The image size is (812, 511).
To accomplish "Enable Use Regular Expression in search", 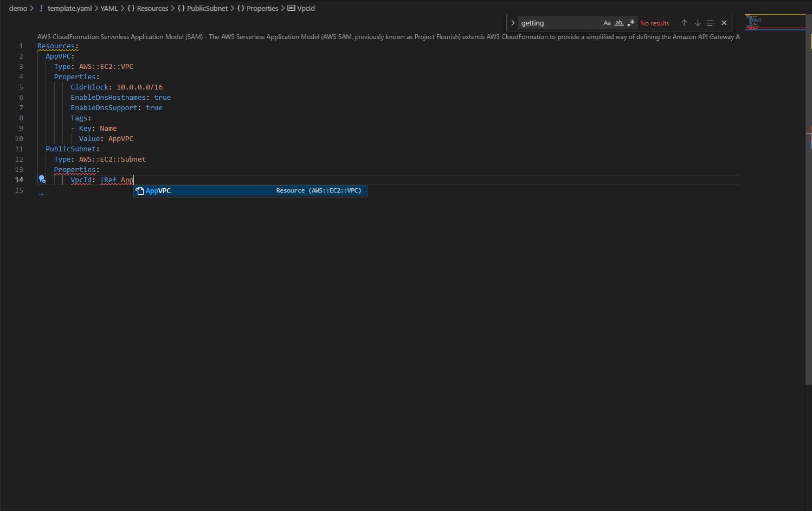I will 630,23.
